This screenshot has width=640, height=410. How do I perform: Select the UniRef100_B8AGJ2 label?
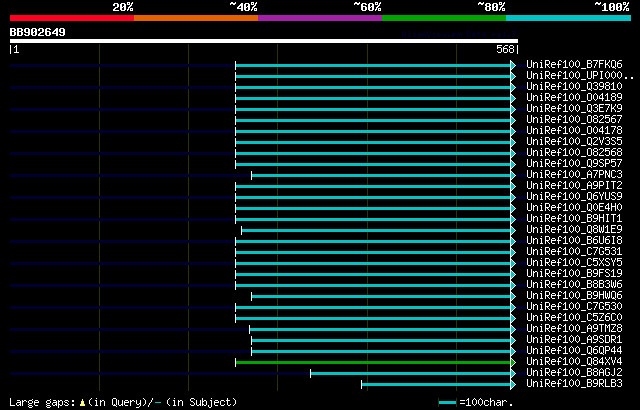pos(574,373)
